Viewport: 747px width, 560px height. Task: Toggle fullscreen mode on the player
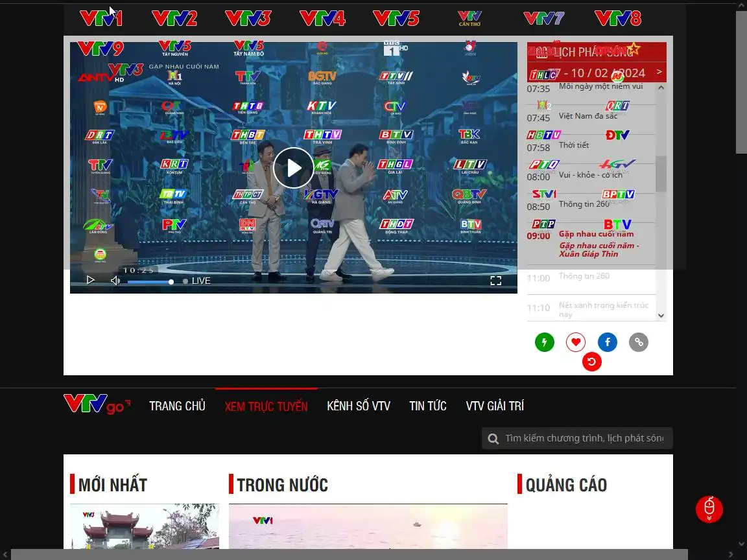click(x=496, y=281)
